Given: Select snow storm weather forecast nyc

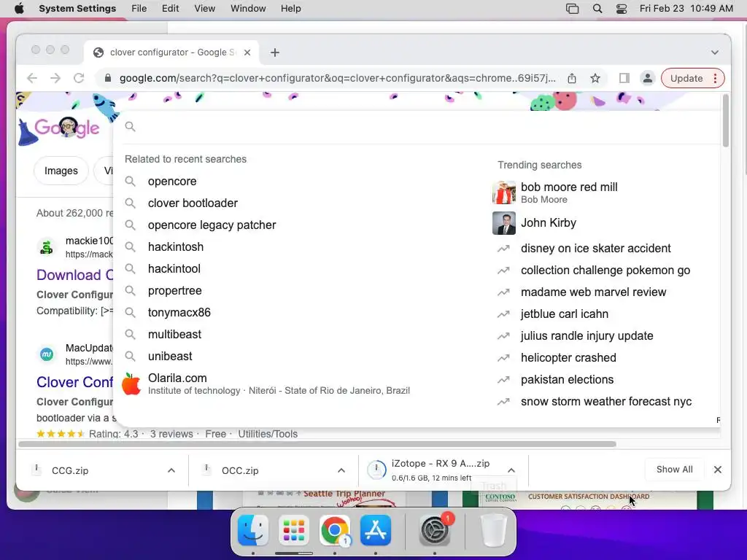Looking at the screenshot, I should tap(606, 402).
